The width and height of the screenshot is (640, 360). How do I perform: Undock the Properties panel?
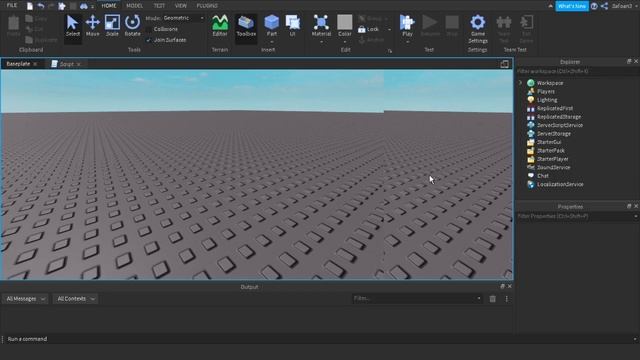coord(629,206)
